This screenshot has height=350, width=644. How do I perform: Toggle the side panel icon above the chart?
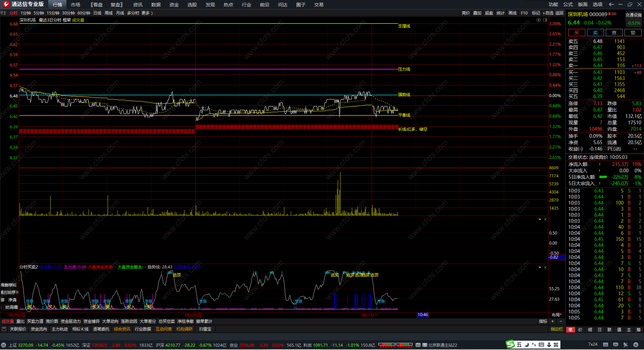(545, 20)
